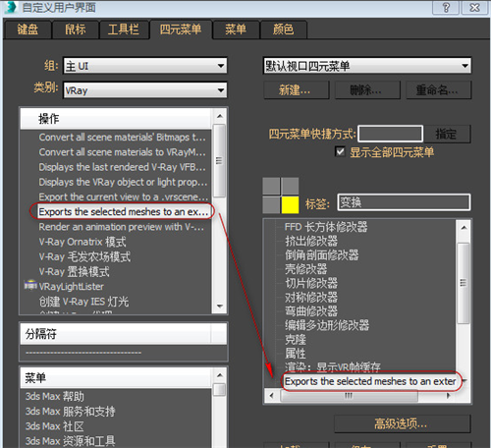The image size is (491, 448).
Task: Click the quad list horizontal scroll right arrow
Action: click(449, 396)
